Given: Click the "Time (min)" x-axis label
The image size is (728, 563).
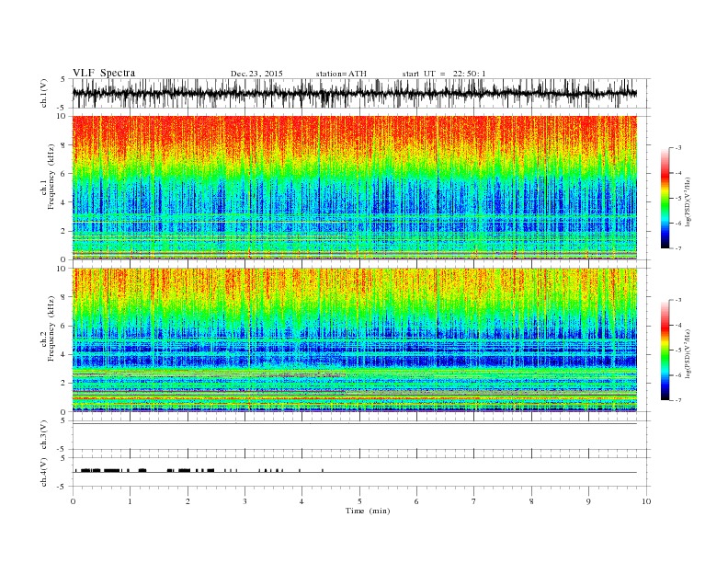Looking at the screenshot, I should pyautogui.click(x=368, y=511).
